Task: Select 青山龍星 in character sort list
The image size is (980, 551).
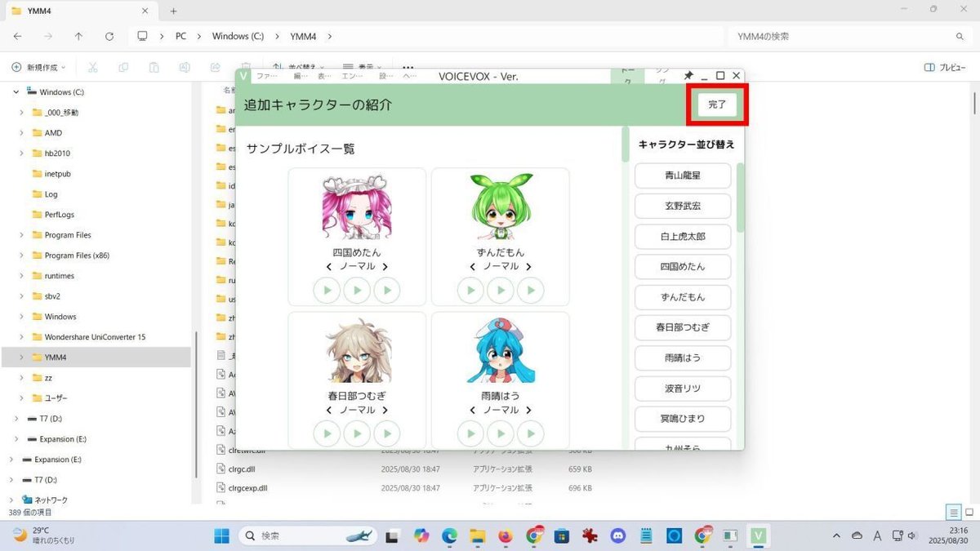Action: pos(683,176)
